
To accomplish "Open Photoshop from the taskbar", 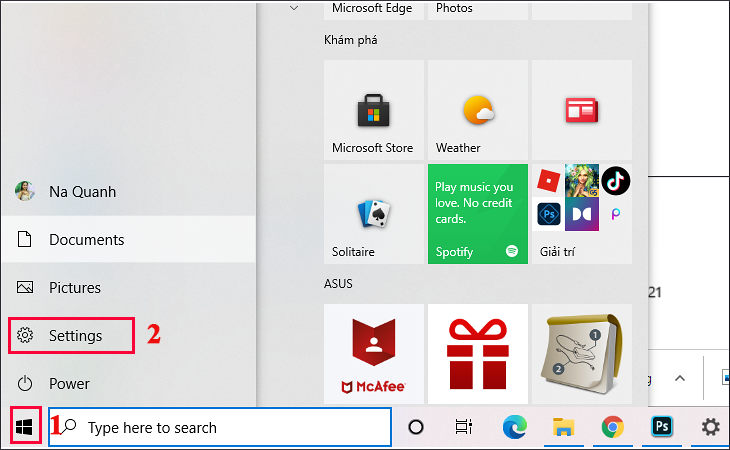I will 661,427.
